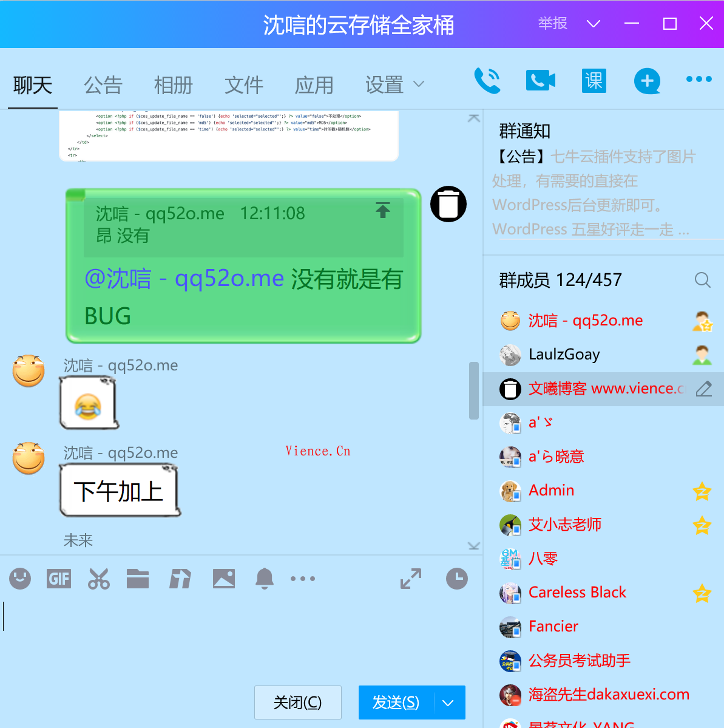Screen dimensions: 724x728
Task: Start a video call
Action: 540,81
